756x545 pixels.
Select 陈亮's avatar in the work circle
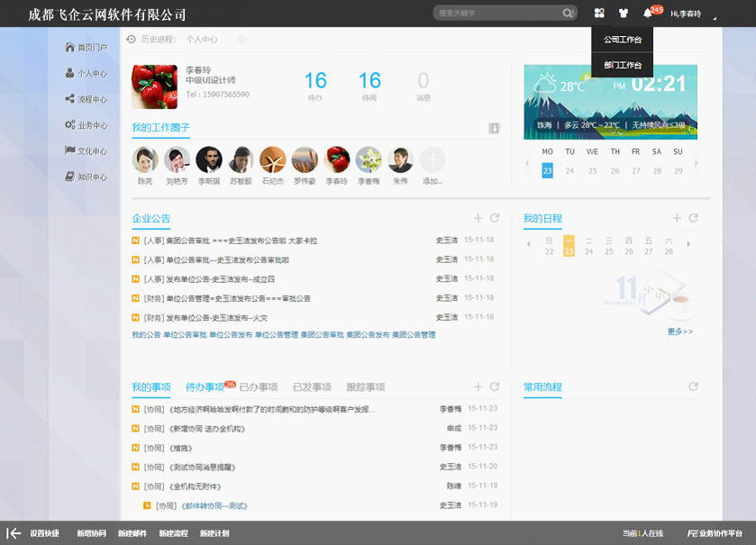point(145,159)
